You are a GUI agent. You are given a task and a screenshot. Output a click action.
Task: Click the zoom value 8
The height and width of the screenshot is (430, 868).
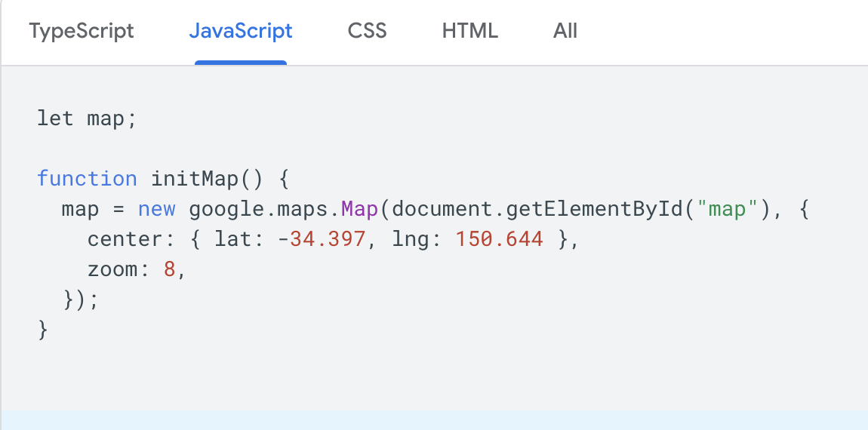click(169, 269)
